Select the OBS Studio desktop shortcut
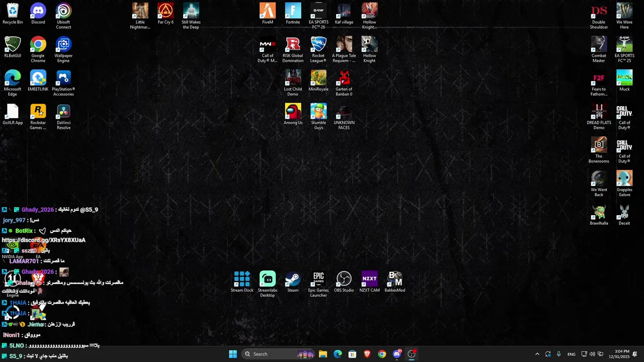 [344, 282]
